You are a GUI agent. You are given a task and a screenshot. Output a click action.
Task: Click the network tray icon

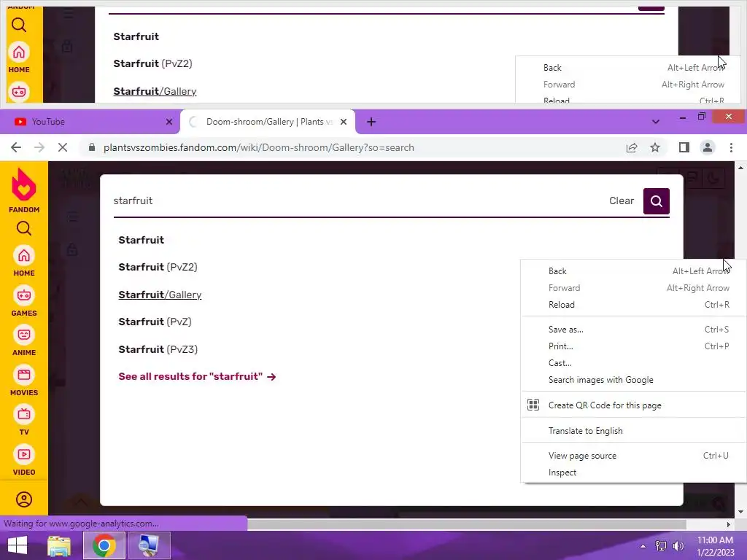point(661,546)
